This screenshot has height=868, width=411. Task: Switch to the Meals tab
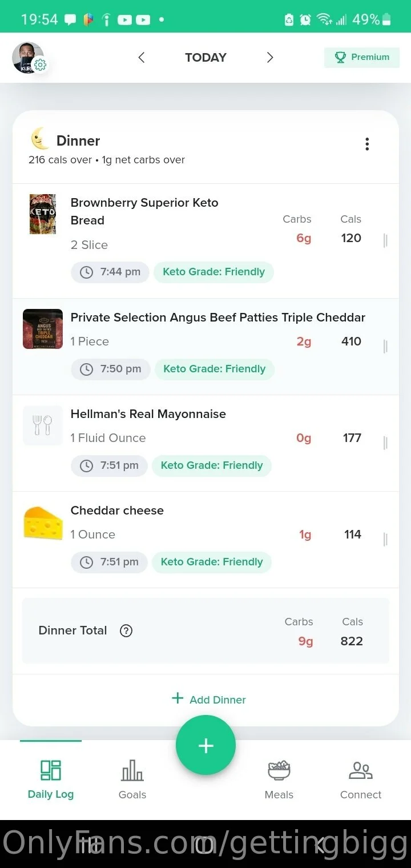279,778
